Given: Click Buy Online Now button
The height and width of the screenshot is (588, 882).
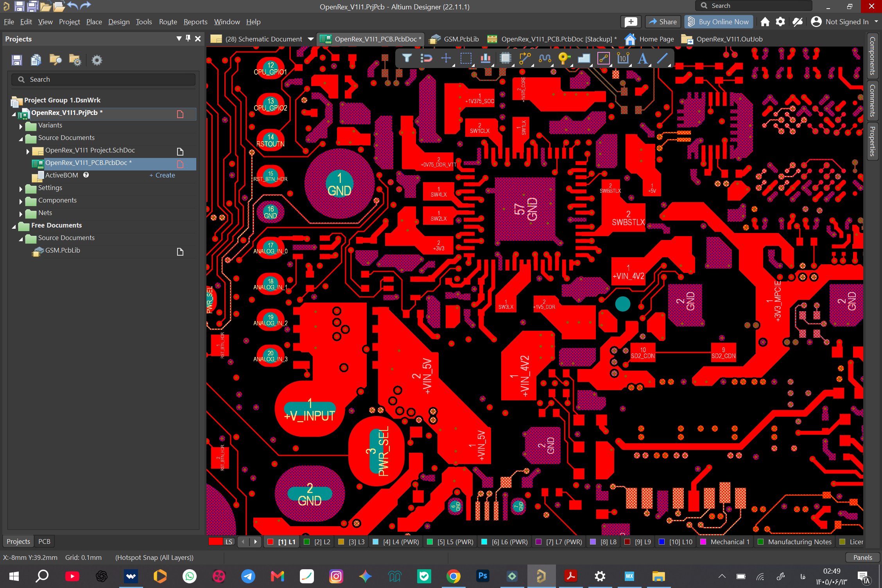Looking at the screenshot, I should pos(719,22).
